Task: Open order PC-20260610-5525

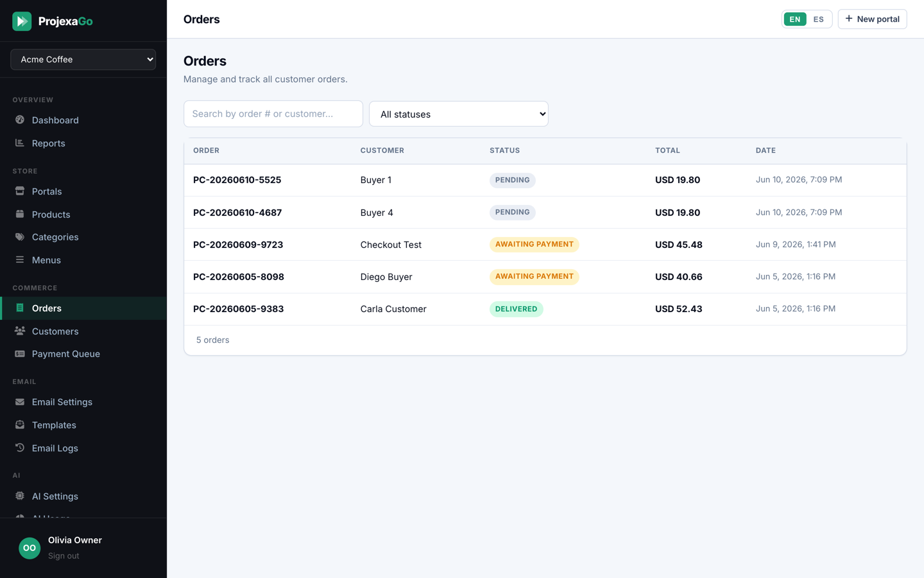Action: (x=237, y=180)
